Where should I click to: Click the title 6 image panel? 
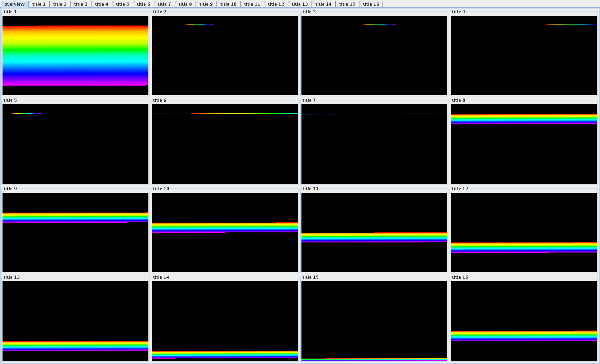(225, 144)
